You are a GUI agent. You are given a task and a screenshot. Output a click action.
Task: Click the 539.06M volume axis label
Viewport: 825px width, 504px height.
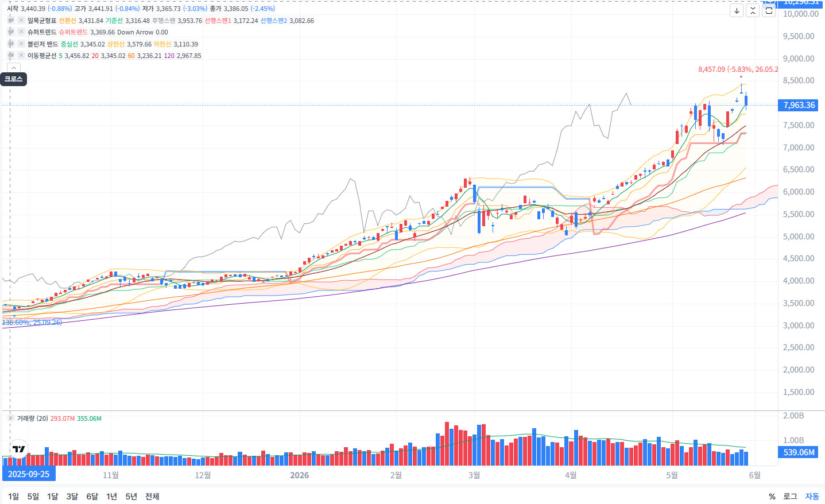[799, 452]
